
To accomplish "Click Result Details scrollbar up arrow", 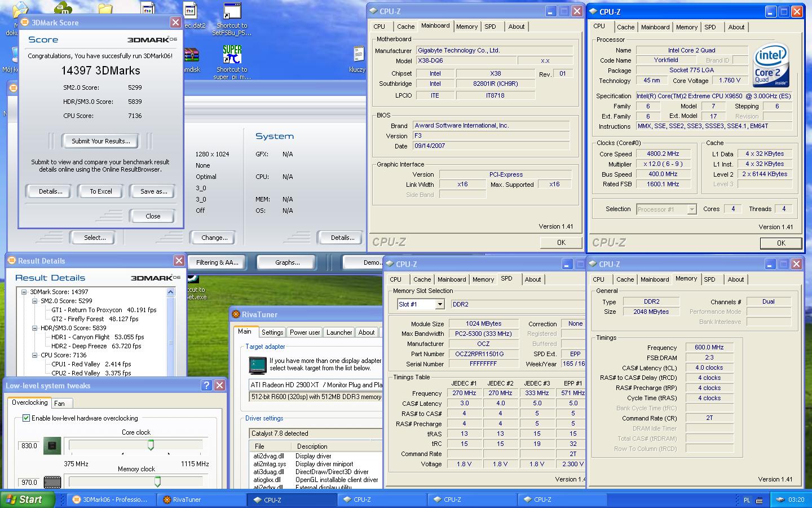I will coord(170,292).
